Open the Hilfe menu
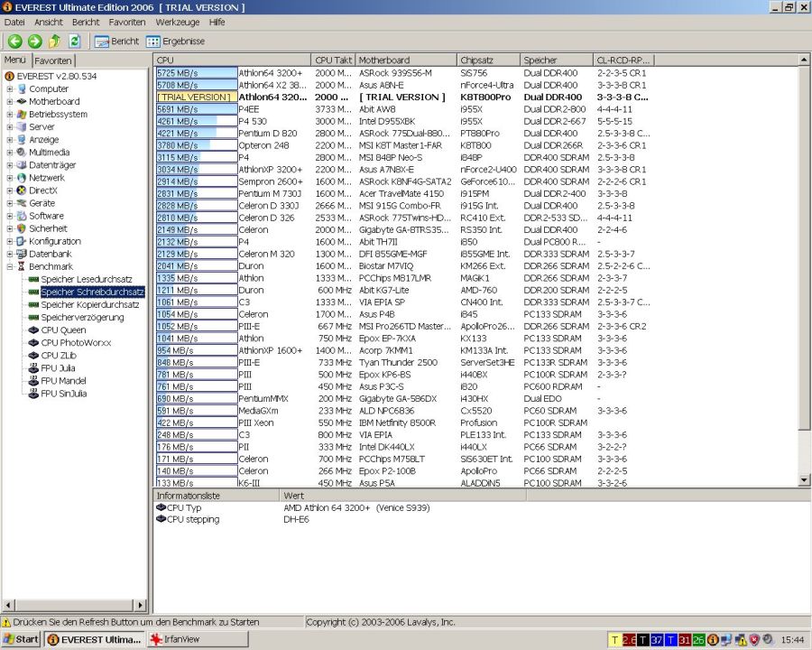 (217, 22)
